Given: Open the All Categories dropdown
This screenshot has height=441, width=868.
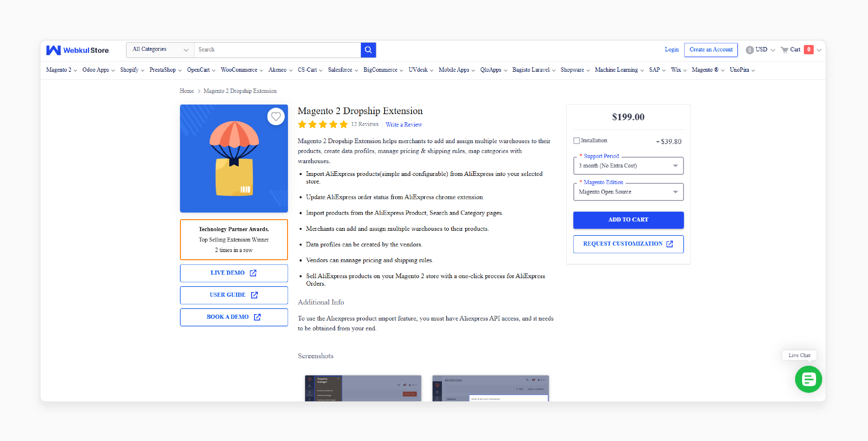Looking at the screenshot, I should (x=160, y=50).
